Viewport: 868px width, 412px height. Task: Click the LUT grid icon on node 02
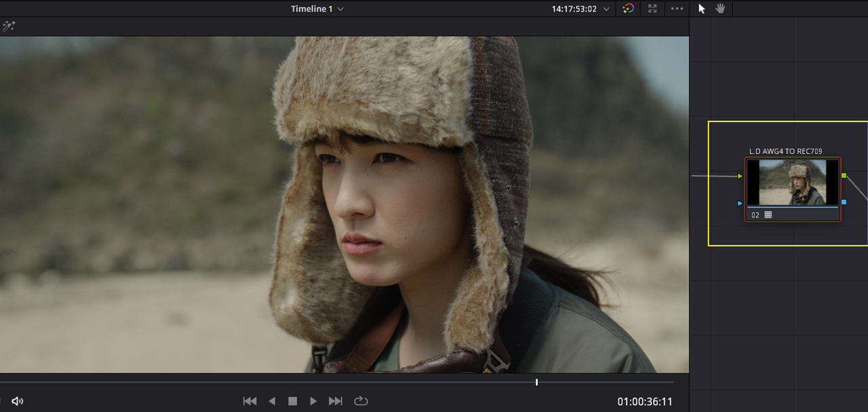tap(768, 214)
